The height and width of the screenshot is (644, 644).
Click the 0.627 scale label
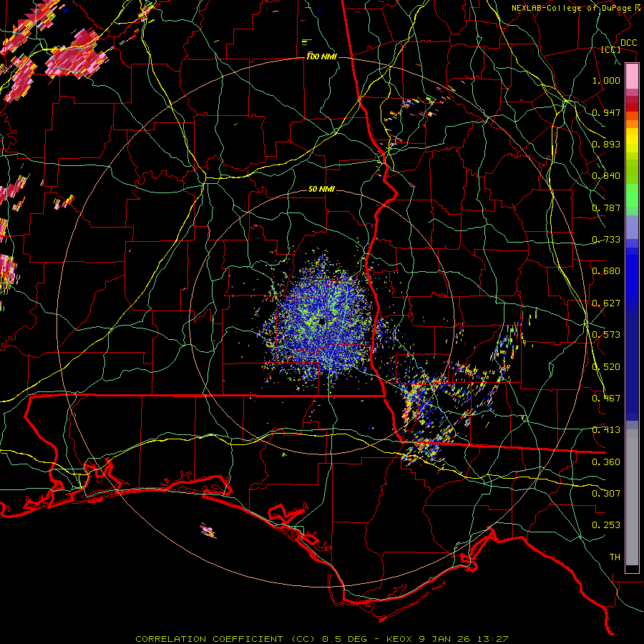point(606,303)
